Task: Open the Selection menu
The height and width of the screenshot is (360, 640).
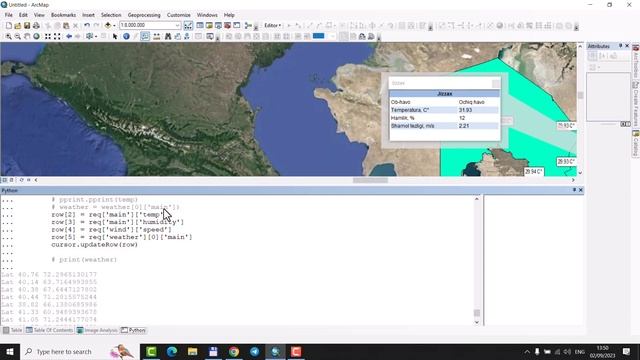Action: [111, 15]
